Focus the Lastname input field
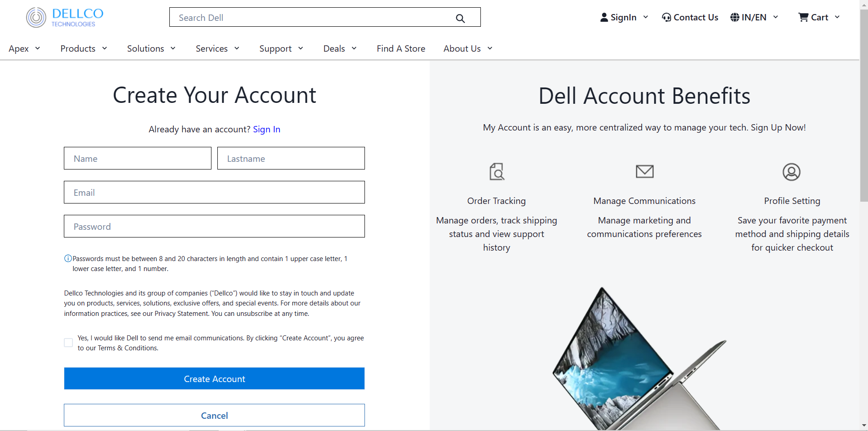The height and width of the screenshot is (431, 868). (291, 158)
